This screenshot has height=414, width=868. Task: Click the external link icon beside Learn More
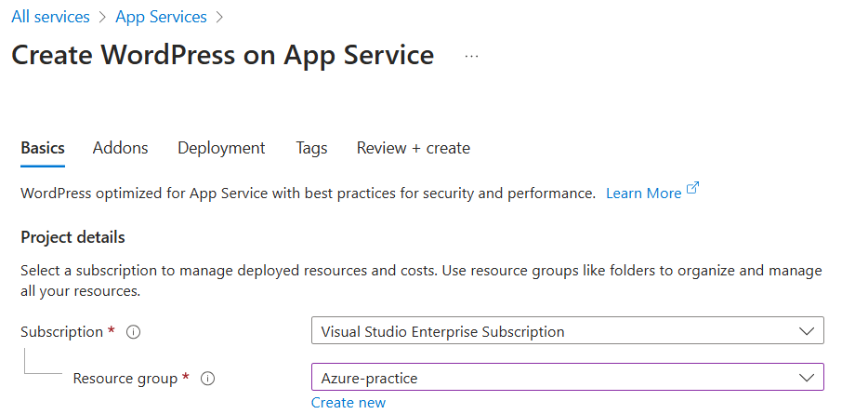tap(692, 190)
